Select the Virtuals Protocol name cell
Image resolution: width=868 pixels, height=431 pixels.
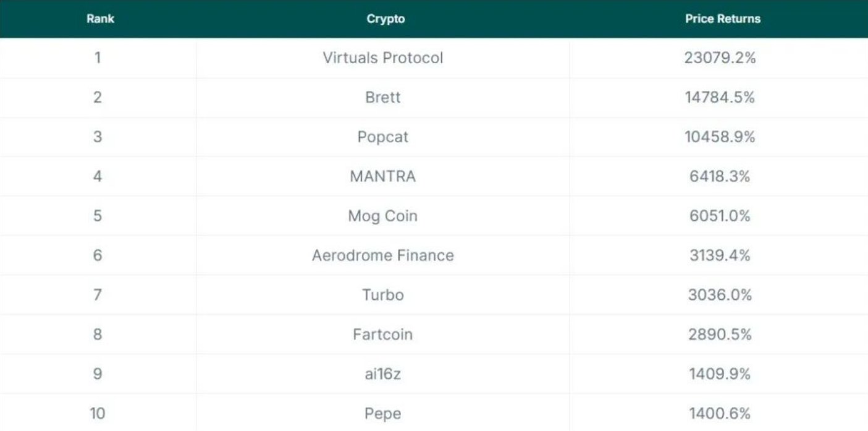[x=383, y=58]
